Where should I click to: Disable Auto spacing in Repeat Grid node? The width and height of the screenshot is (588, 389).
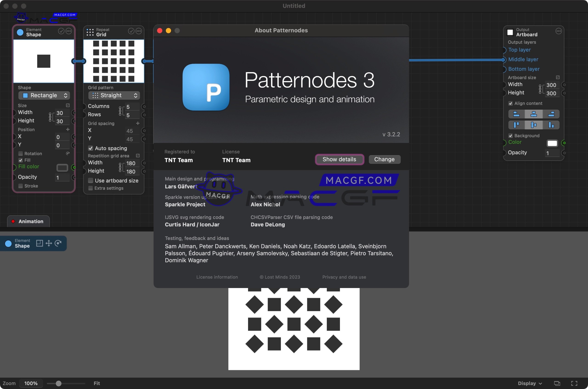(x=91, y=148)
